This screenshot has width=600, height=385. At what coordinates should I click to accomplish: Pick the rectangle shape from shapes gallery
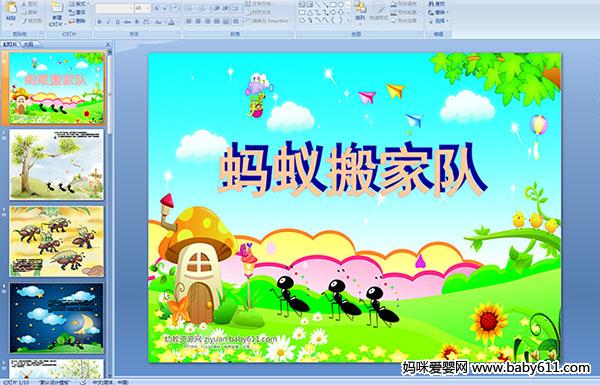pos(334,5)
